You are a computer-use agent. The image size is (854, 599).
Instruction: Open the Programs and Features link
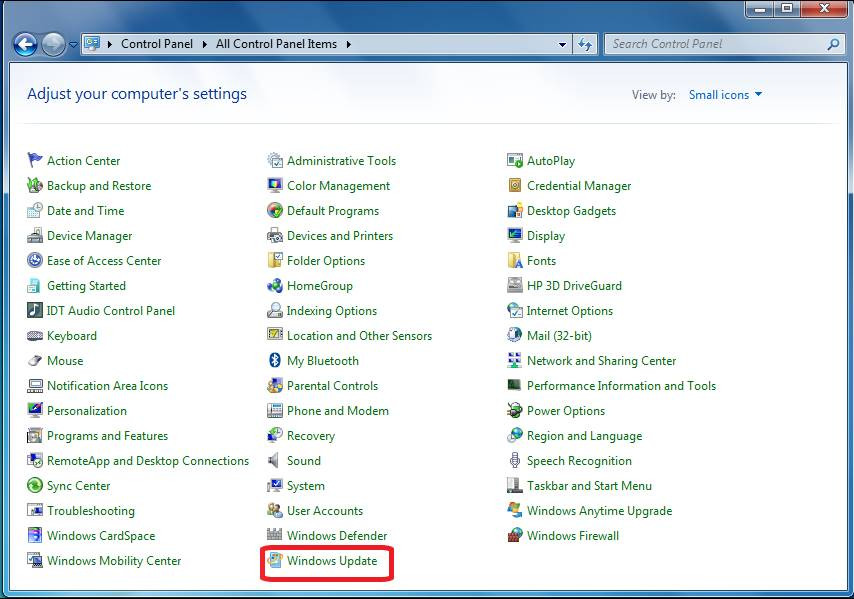(107, 436)
